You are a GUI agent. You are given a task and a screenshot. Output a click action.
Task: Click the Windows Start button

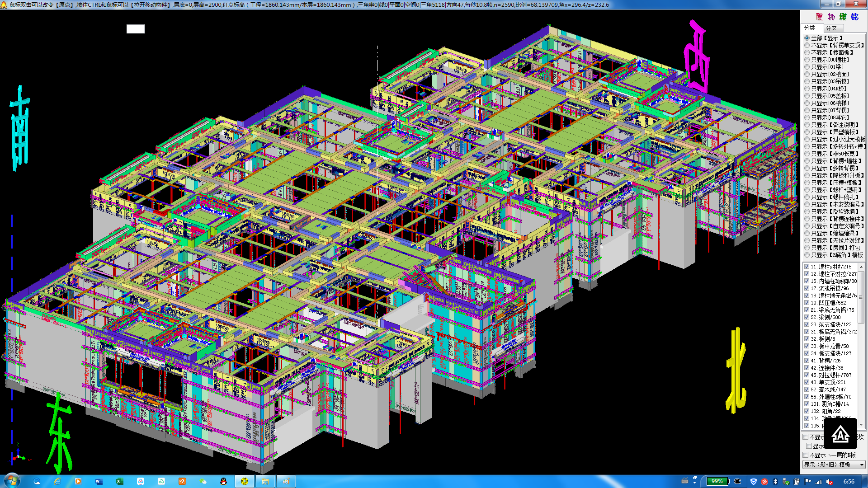point(12,480)
